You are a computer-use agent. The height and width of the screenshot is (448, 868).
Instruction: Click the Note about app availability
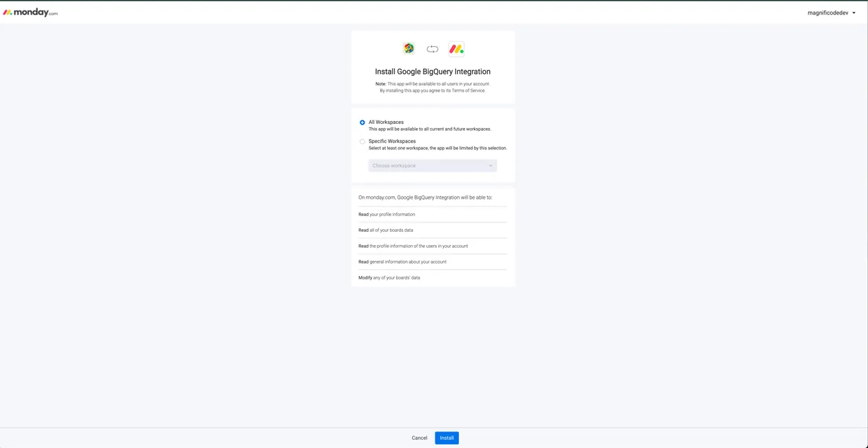coord(433,84)
